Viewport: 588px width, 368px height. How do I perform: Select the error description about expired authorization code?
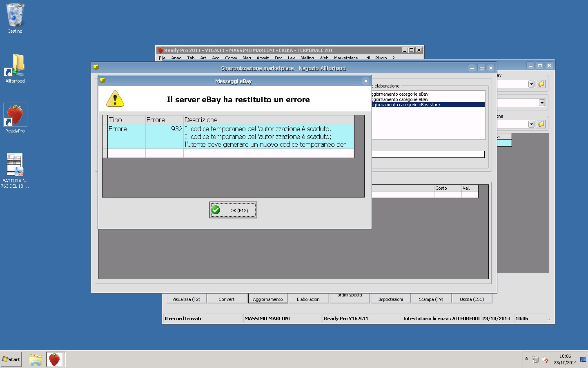click(x=269, y=136)
